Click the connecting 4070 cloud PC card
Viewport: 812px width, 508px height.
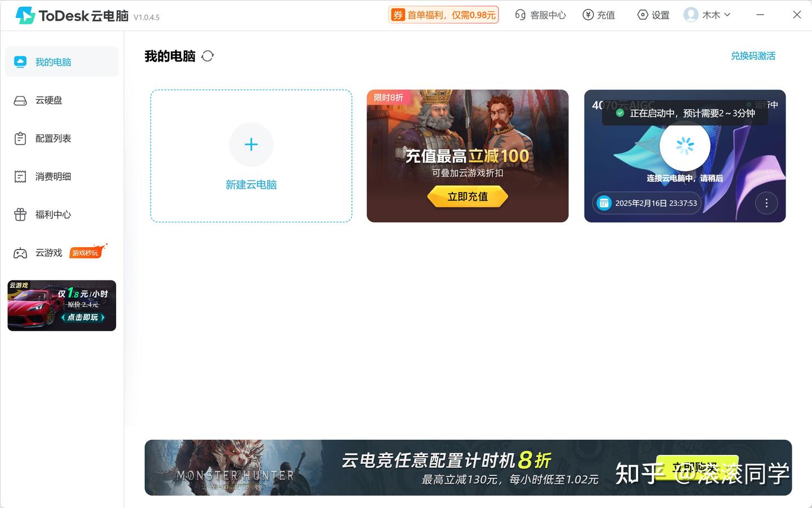point(685,156)
